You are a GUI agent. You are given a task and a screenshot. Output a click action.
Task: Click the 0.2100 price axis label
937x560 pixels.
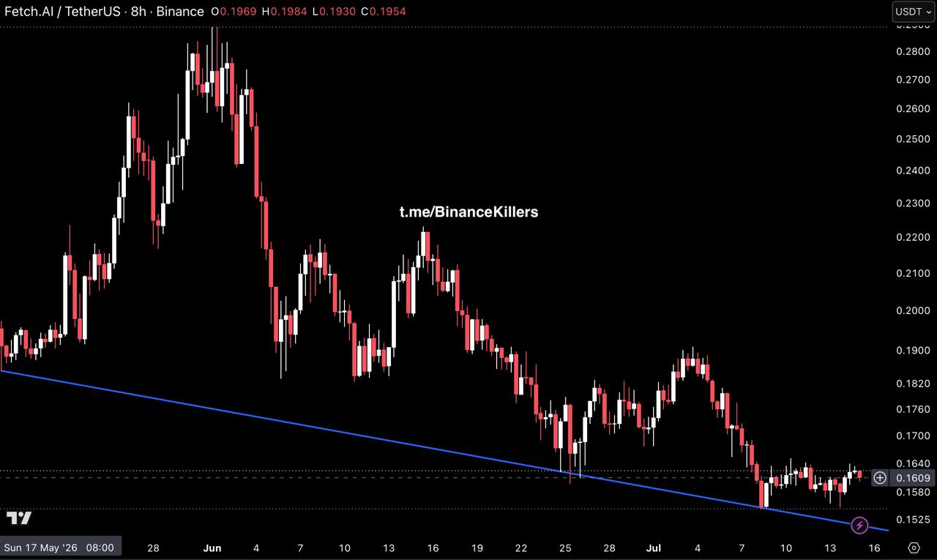coord(913,273)
